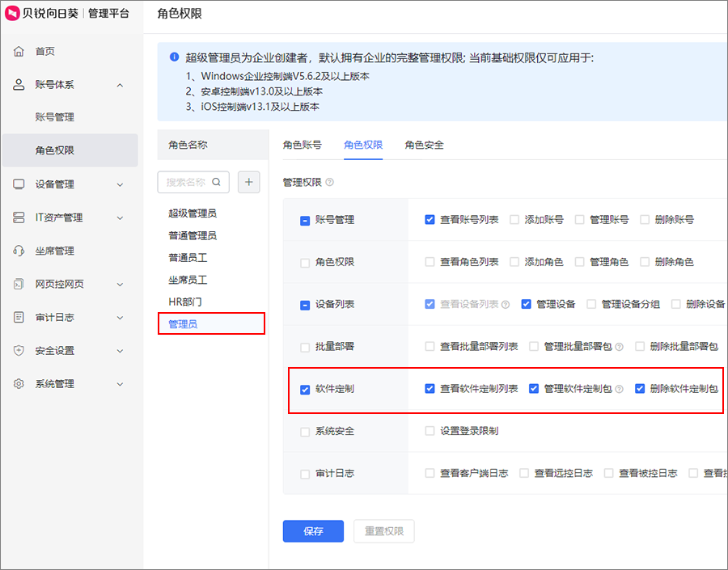The height and width of the screenshot is (570, 728).
Task: Enable 查看远控日志 checkbox
Action: (524, 473)
